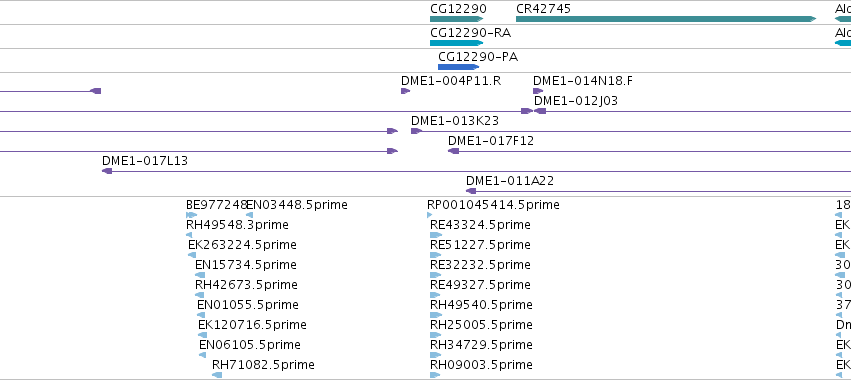Select the RH49548.3prime EST arrow

click(x=189, y=235)
